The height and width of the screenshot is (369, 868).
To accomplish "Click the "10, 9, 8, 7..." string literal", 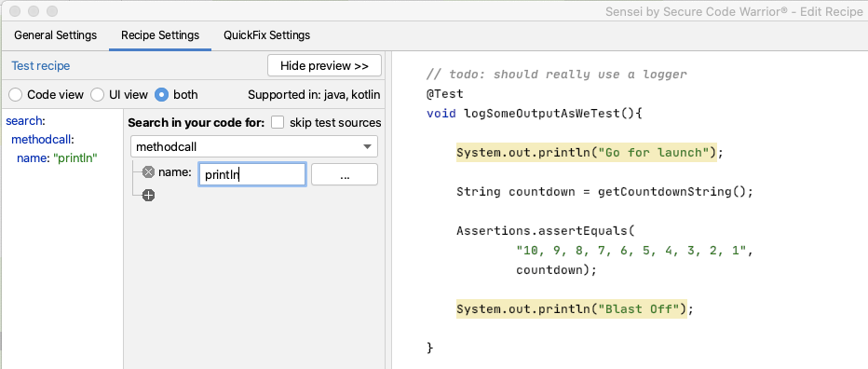I will pos(631,251).
